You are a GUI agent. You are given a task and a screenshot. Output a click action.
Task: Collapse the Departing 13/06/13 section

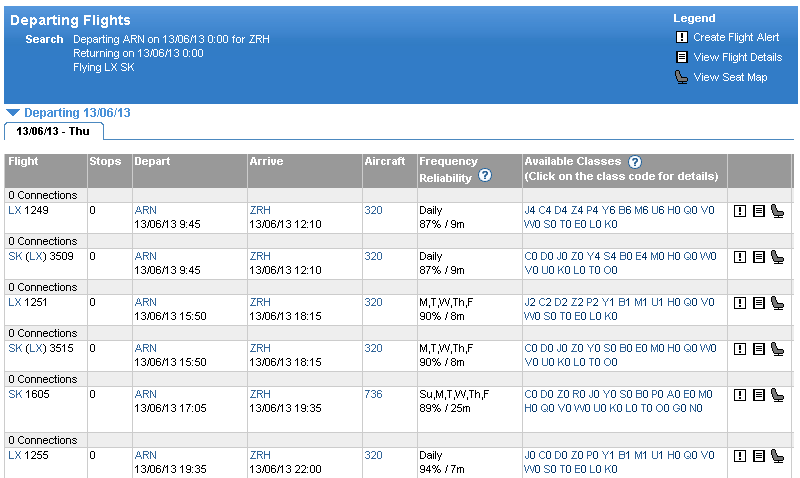(x=12, y=113)
